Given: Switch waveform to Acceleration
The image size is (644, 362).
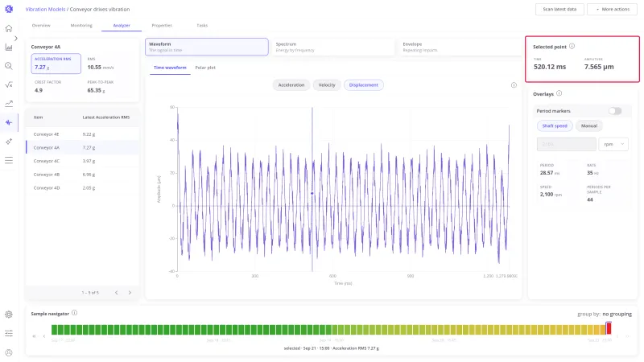Looking at the screenshot, I should 291,85.
